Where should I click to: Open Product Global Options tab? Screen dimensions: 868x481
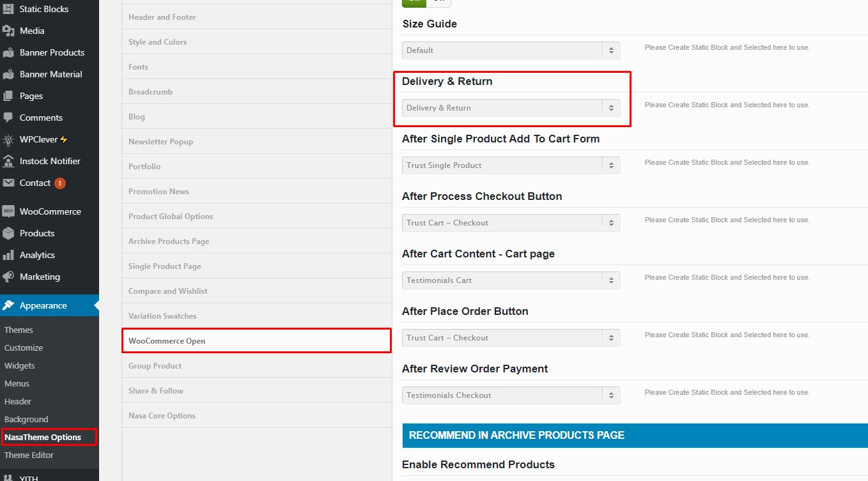[x=257, y=217]
